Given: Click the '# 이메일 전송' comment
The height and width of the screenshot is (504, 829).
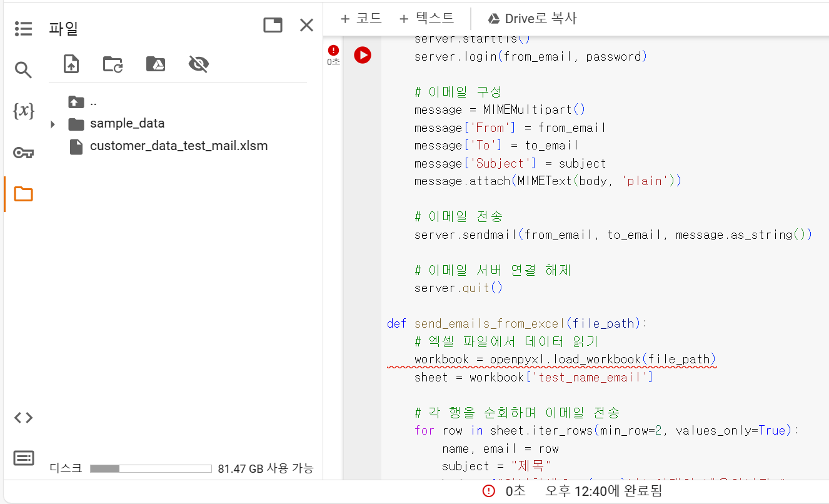Looking at the screenshot, I should [458, 217].
